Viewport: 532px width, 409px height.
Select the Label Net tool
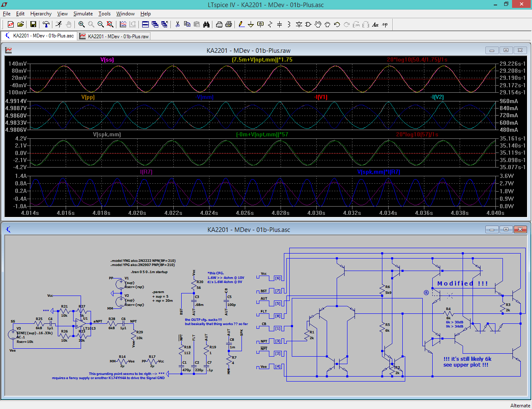(x=261, y=25)
